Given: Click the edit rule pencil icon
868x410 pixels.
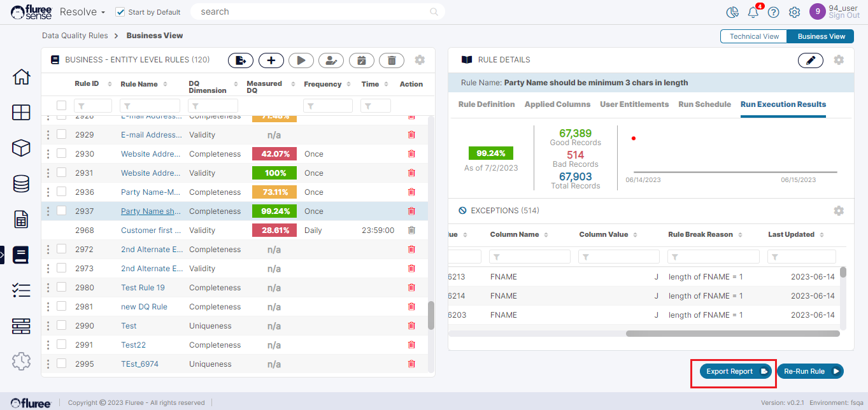Looking at the screenshot, I should coord(810,60).
